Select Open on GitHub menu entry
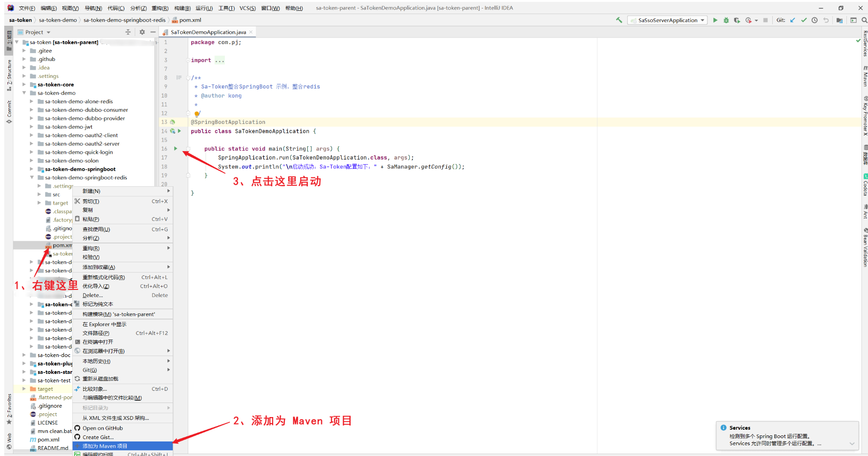Viewport: 868px width, 456px height. tap(123, 428)
